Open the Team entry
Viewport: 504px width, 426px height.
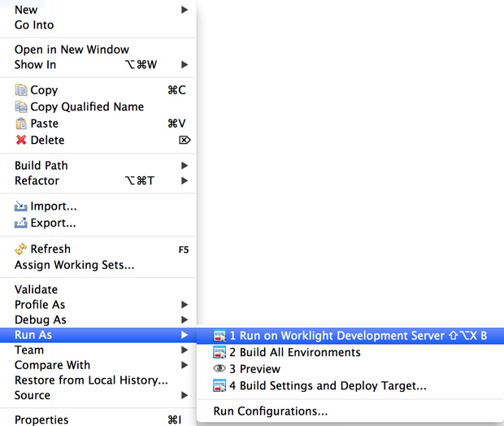tap(98, 350)
